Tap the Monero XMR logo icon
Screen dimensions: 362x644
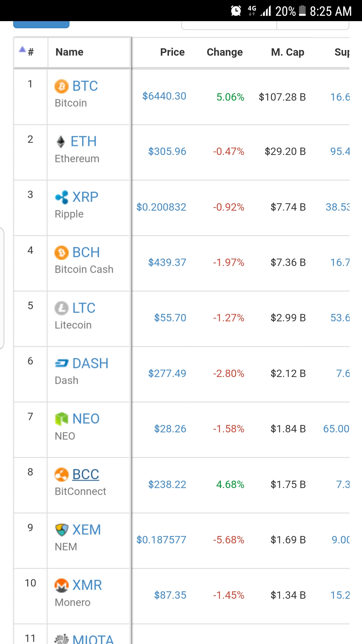click(62, 585)
